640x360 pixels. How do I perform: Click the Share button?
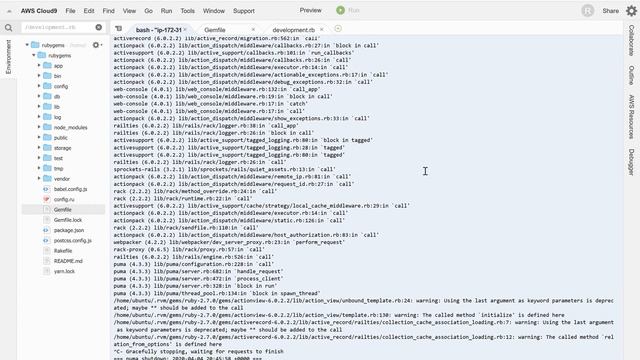611,11
